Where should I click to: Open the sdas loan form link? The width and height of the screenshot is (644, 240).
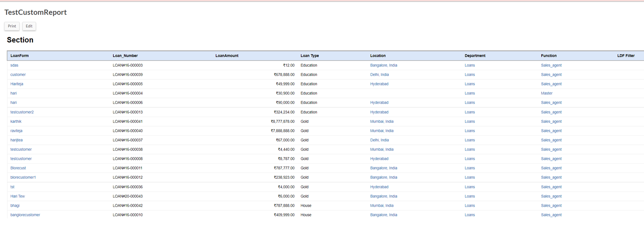click(x=14, y=65)
